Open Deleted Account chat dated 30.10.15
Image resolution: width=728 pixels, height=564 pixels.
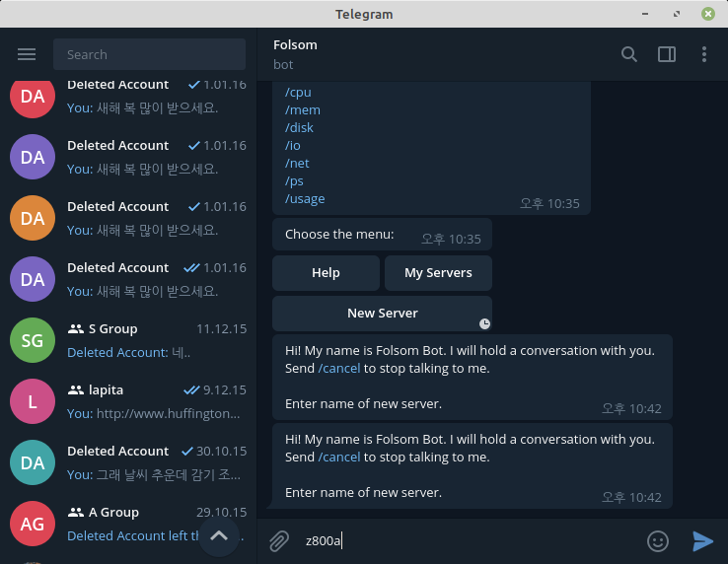(x=128, y=462)
